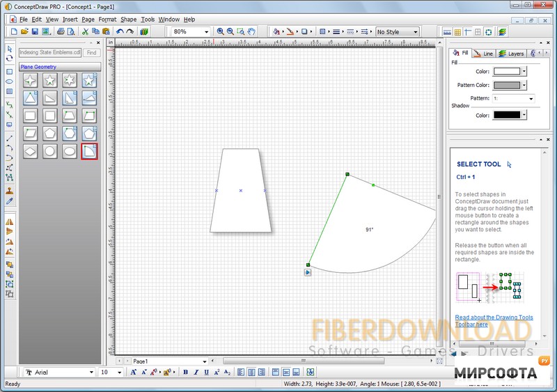Open the Format menu
This screenshot has width=557, height=392.
tap(107, 19)
